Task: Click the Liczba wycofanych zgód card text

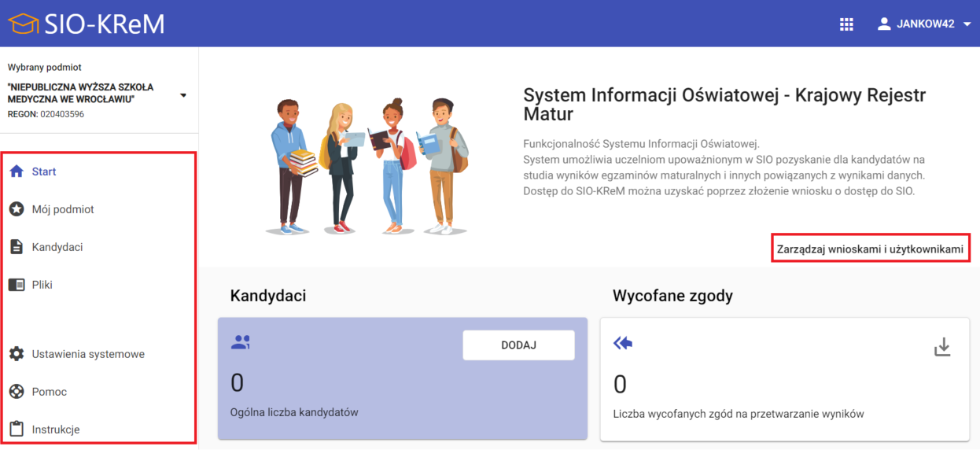Action: (739, 414)
